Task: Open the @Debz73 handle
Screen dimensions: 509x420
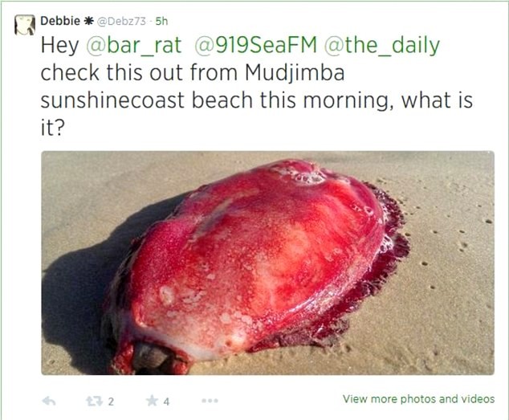Action: coord(122,21)
